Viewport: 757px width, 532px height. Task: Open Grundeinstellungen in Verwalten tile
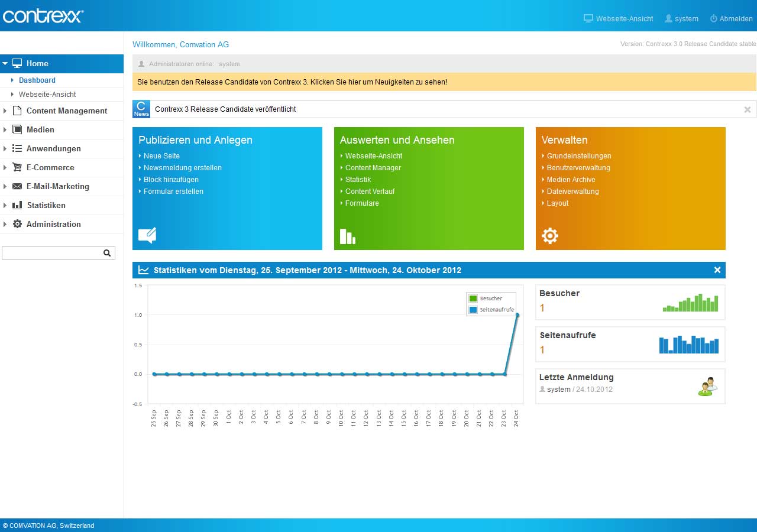pyautogui.click(x=579, y=156)
